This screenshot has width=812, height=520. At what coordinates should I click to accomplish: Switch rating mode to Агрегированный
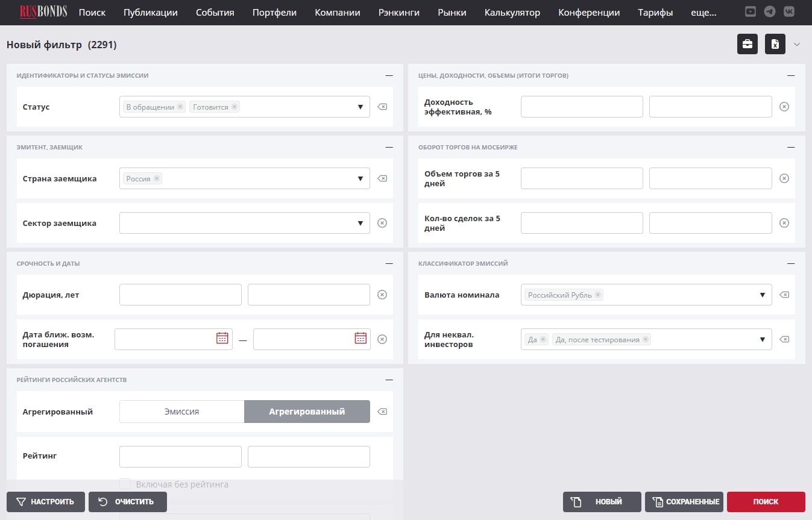(x=307, y=412)
